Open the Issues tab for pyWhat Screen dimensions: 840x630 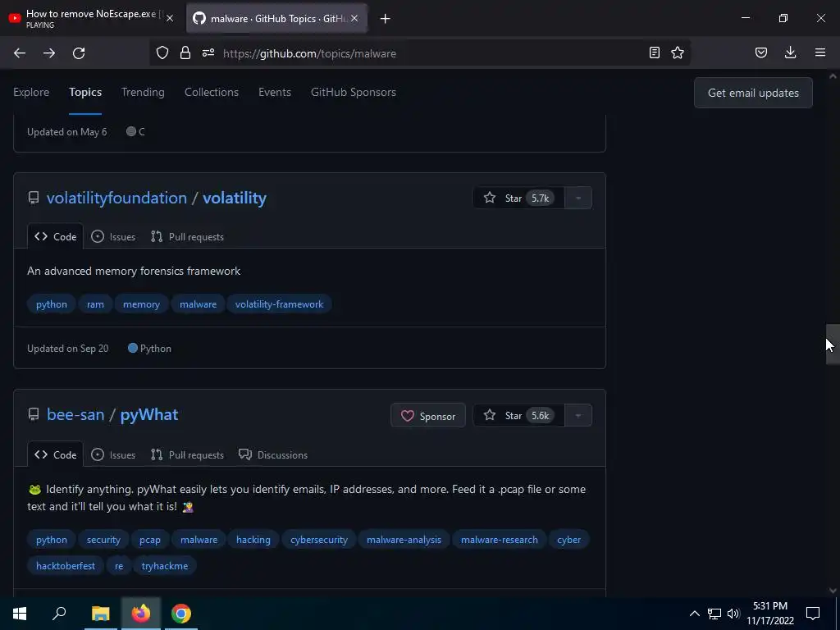113,454
